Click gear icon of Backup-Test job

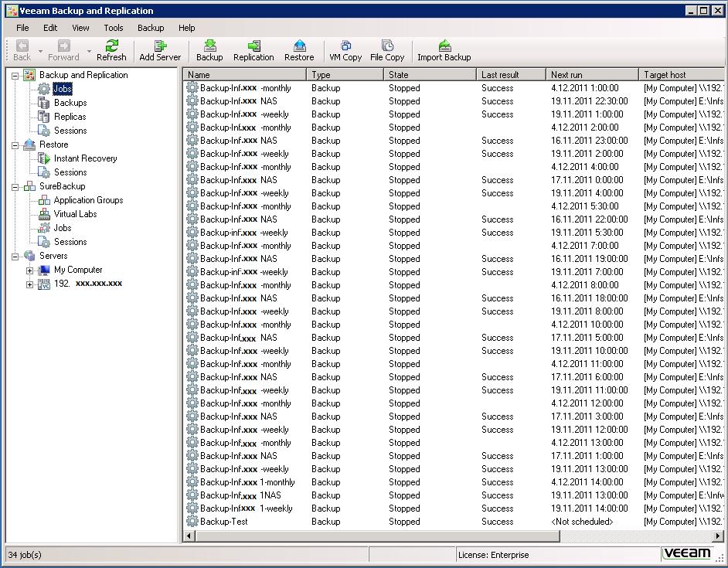pyautogui.click(x=192, y=521)
